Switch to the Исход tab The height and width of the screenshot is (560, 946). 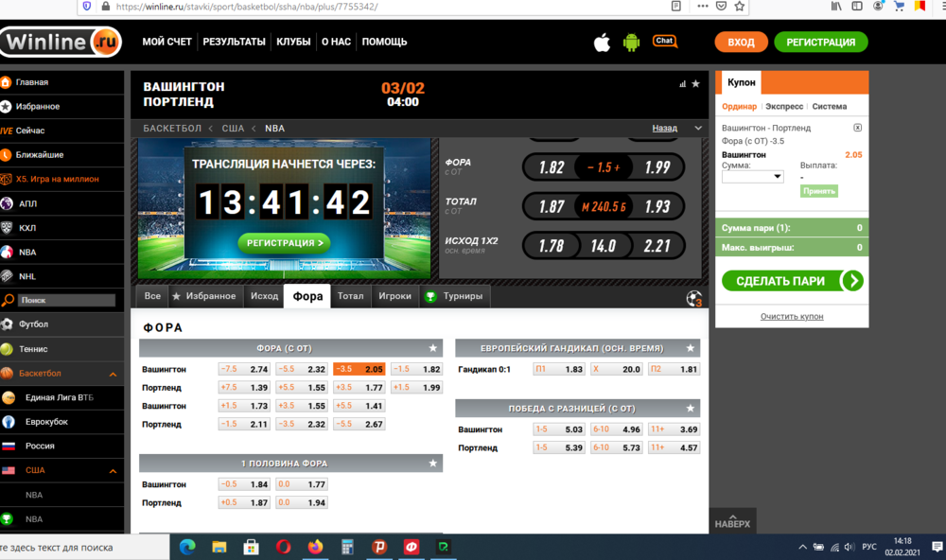click(264, 296)
